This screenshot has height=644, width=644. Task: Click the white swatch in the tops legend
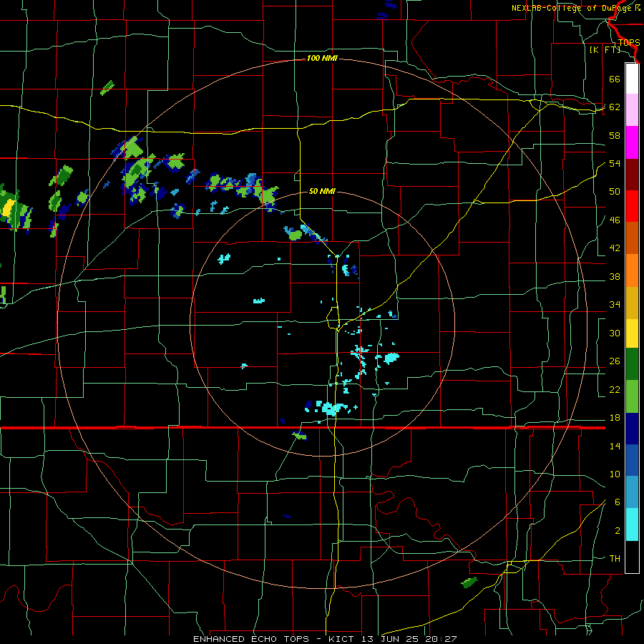click(x=632, y=79)
